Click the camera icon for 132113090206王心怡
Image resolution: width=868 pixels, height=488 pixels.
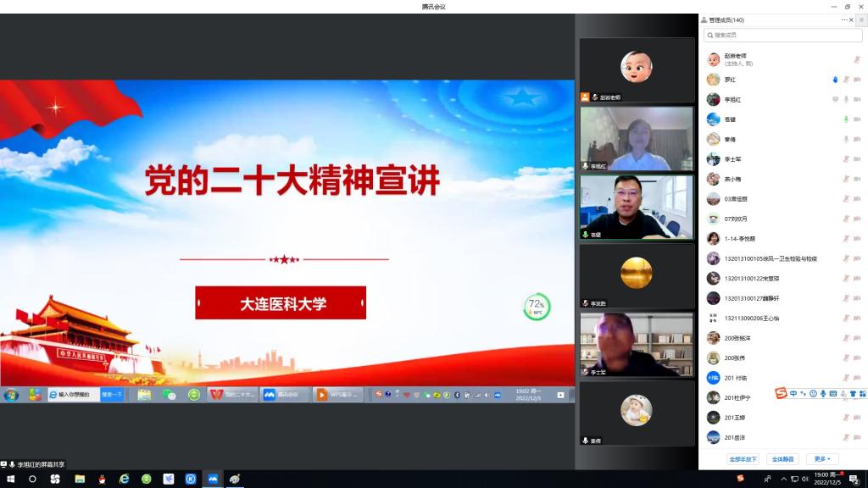(x=857, y=319)
